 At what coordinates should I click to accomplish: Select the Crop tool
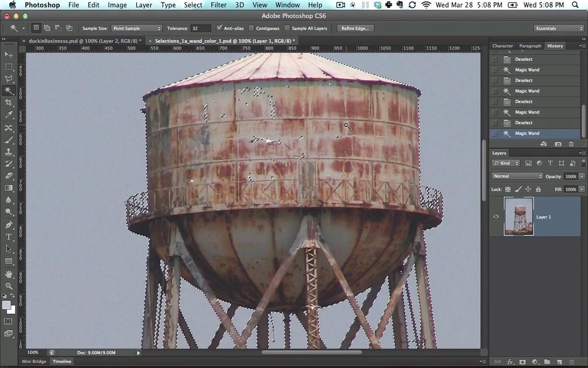9,103
